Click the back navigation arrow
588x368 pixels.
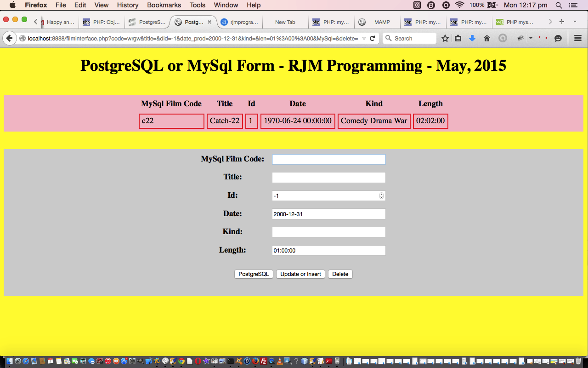(9, 38)
